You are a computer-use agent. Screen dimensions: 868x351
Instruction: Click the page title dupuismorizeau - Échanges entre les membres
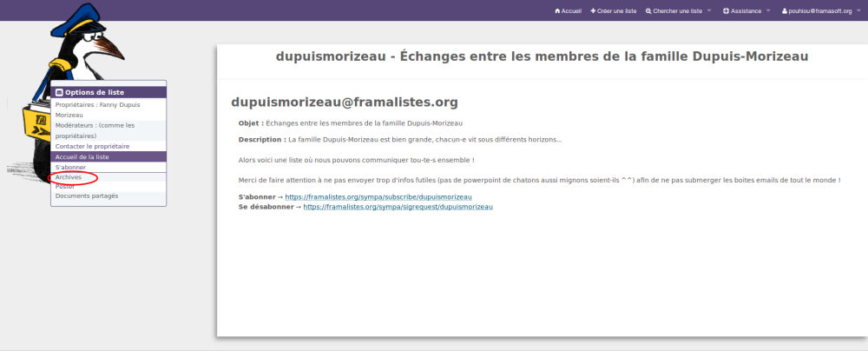click(x=542, y=56)
